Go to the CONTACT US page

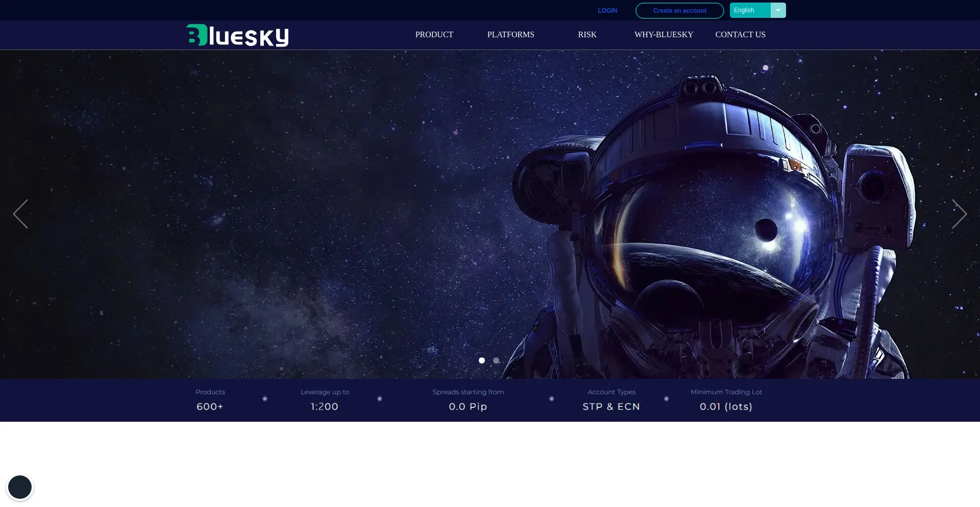click(740, 35)
